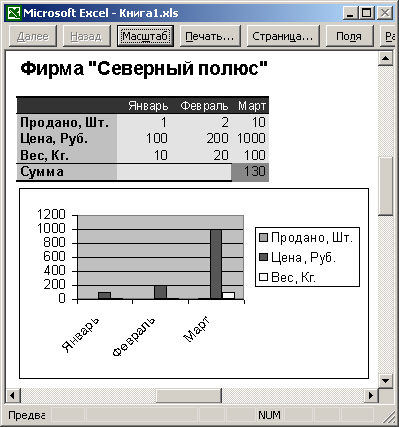This screenshot has height=427, width=399.
Task: Click the vertical scrollbar down arrow
Action: click(386, 380)
